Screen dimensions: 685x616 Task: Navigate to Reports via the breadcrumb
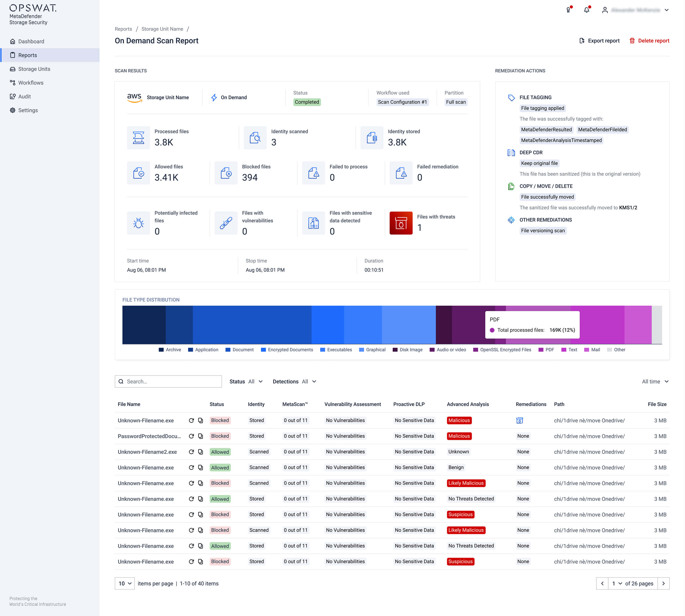point(123,29)
